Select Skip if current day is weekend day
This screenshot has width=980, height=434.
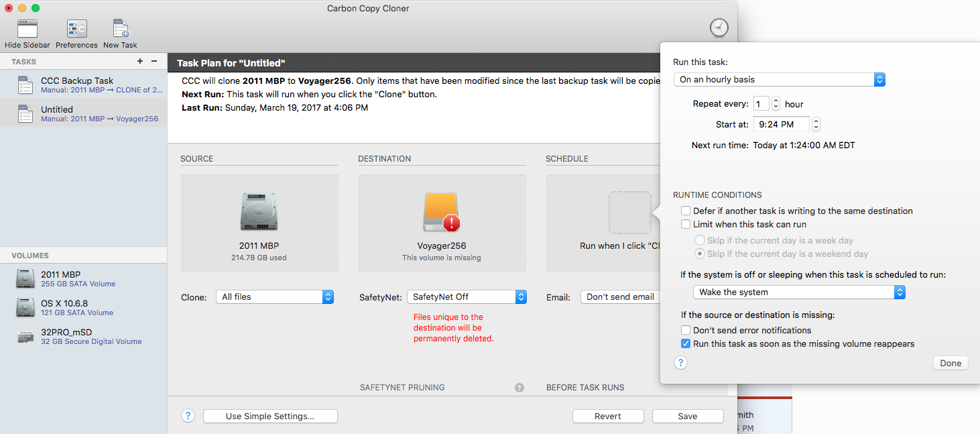pyautogui.click(x=700, y=254)
